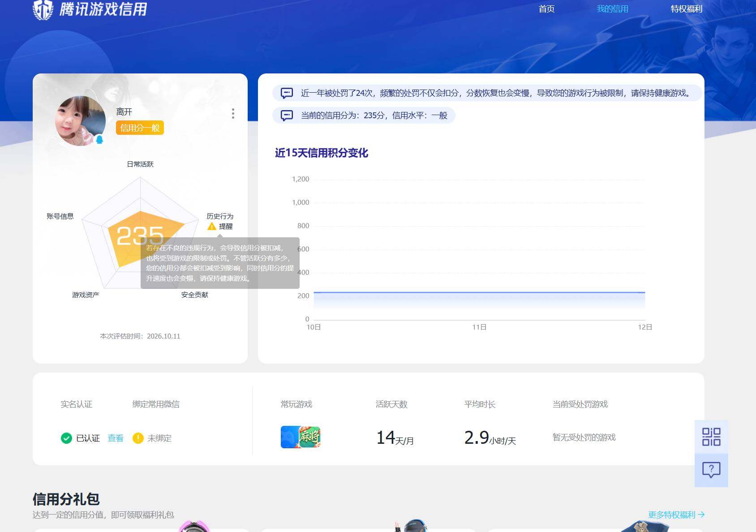The width and height of the screenshot is (756, 532).
Task: Open the QR code floating button
Action: 711,437
